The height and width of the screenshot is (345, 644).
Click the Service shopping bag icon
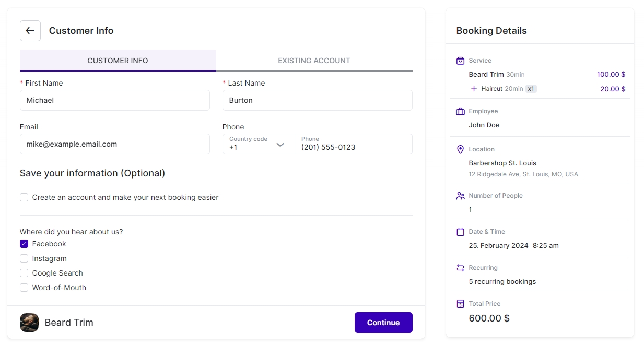coord(460,61)
